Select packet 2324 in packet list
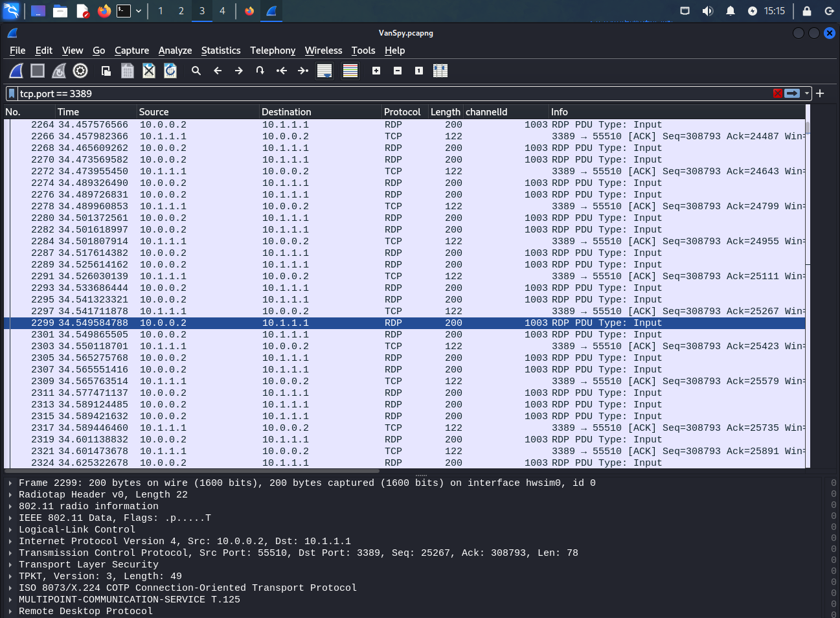 tap(405, 463)
